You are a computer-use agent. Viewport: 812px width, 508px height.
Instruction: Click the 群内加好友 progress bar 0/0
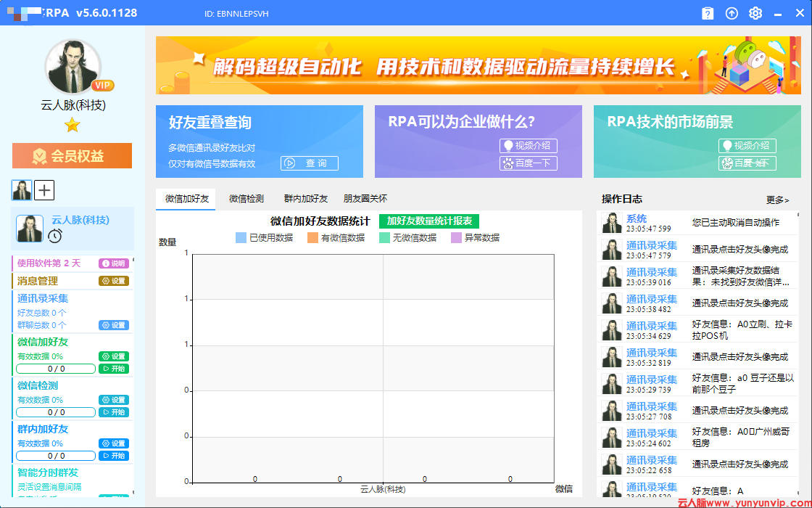(x=56, y=456)
